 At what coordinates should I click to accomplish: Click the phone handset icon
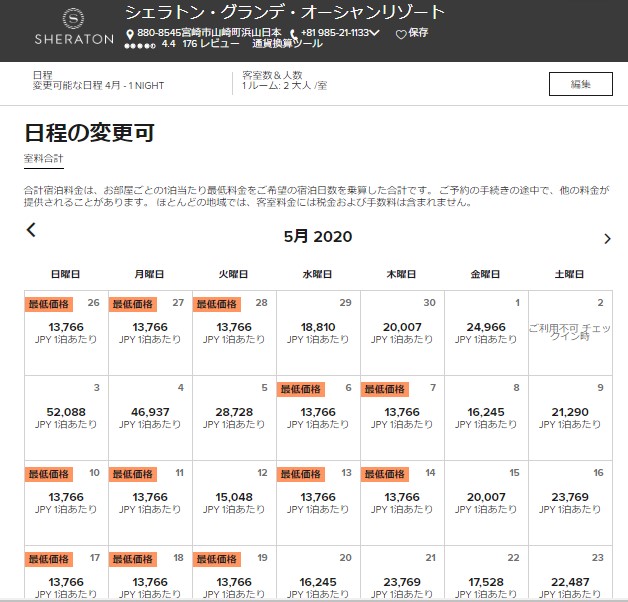click(294, 35)
